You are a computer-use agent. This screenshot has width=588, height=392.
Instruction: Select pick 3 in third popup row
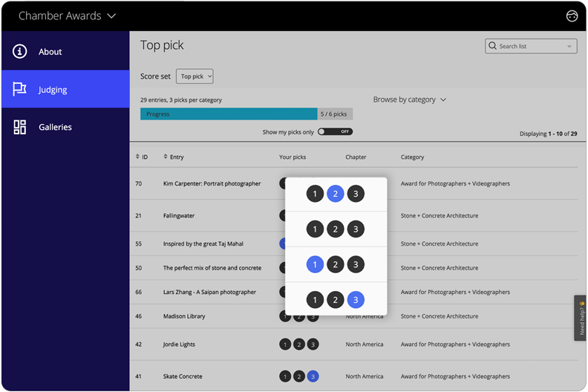[x=356, y=264]
